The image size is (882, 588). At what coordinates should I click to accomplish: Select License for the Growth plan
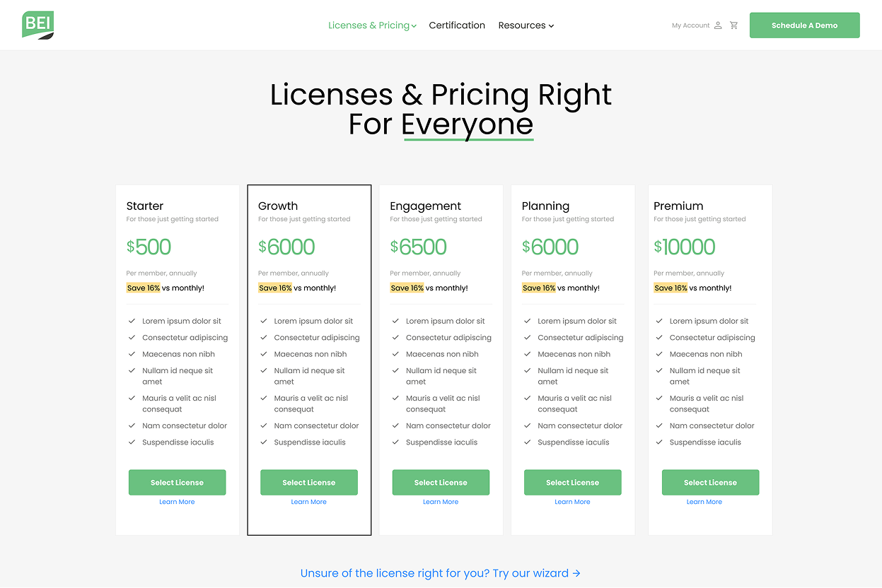(x=309, y=483)
